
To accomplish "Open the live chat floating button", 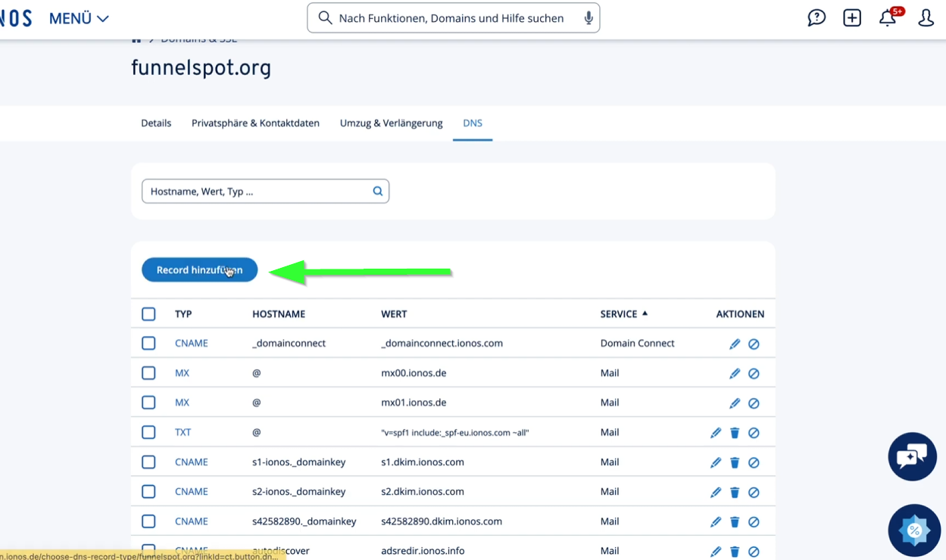I will click(x=912, y=456).
